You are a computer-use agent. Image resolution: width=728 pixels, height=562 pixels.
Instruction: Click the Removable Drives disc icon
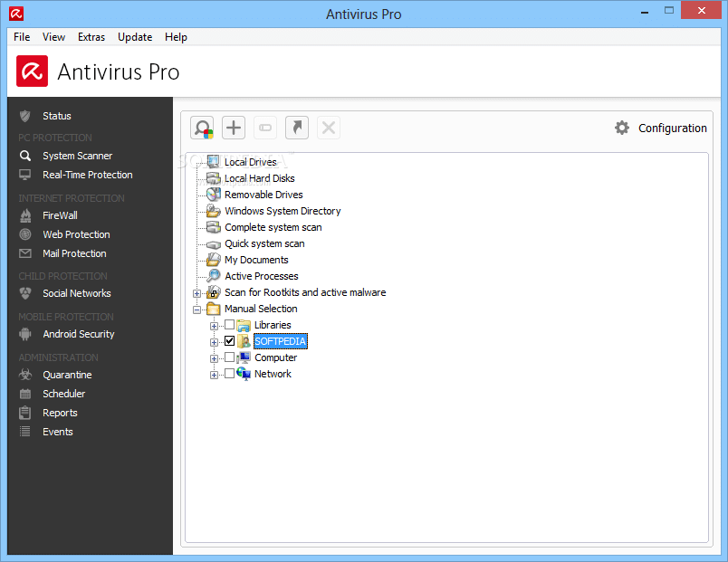tap(213, 195)
